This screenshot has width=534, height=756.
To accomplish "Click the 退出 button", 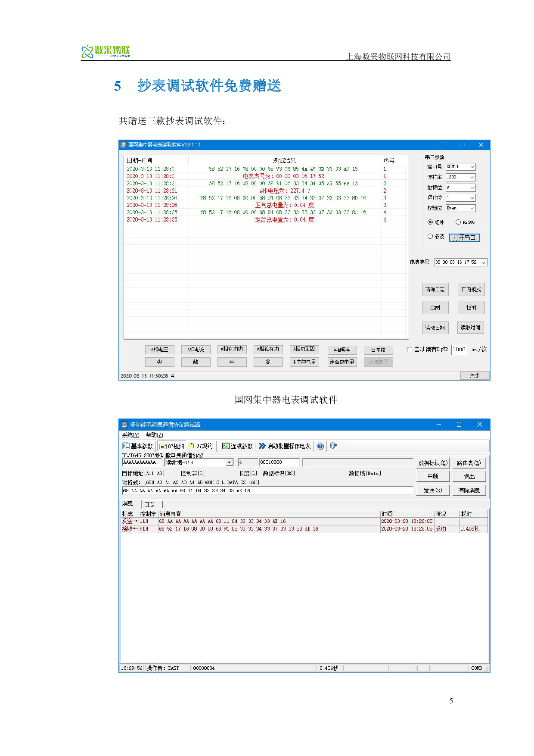I will click(x=469, y=476).
